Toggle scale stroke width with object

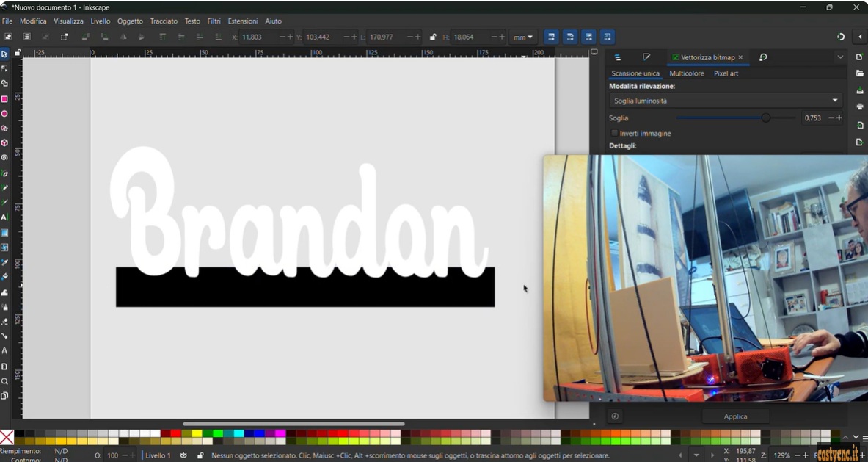[551, 37]
